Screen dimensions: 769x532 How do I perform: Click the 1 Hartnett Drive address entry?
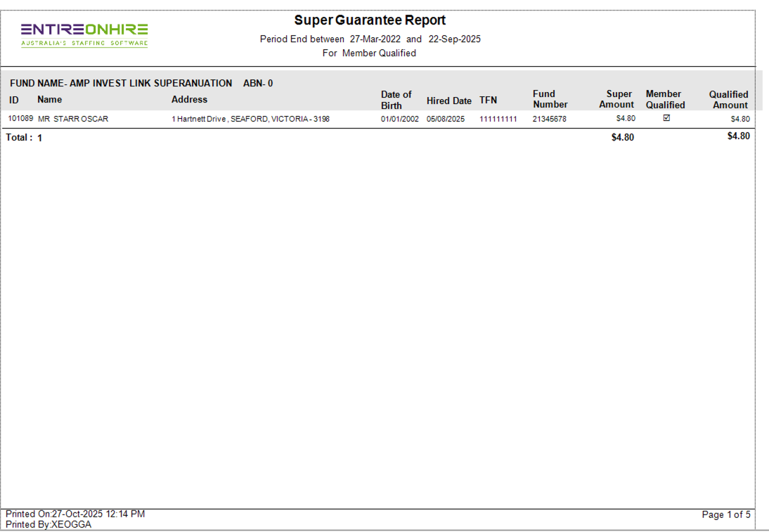(x=250, y=119)
